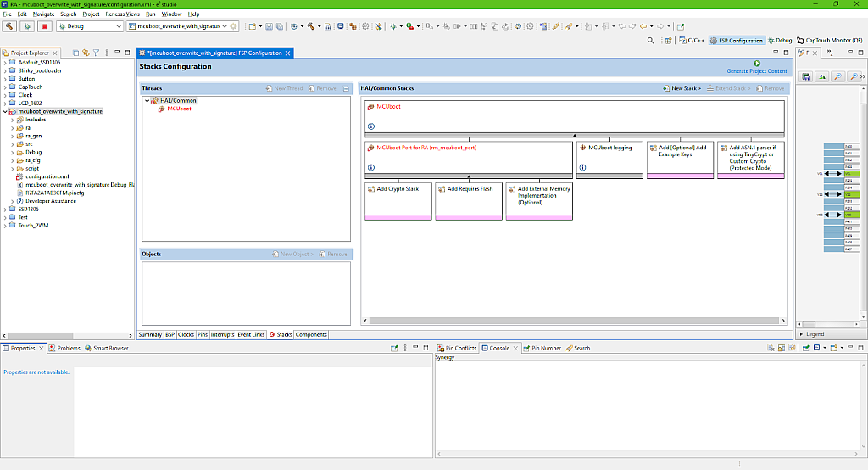The image size is (868, 470).
Task: Select the Add Crypto Stack block
Action: [398, 200]
